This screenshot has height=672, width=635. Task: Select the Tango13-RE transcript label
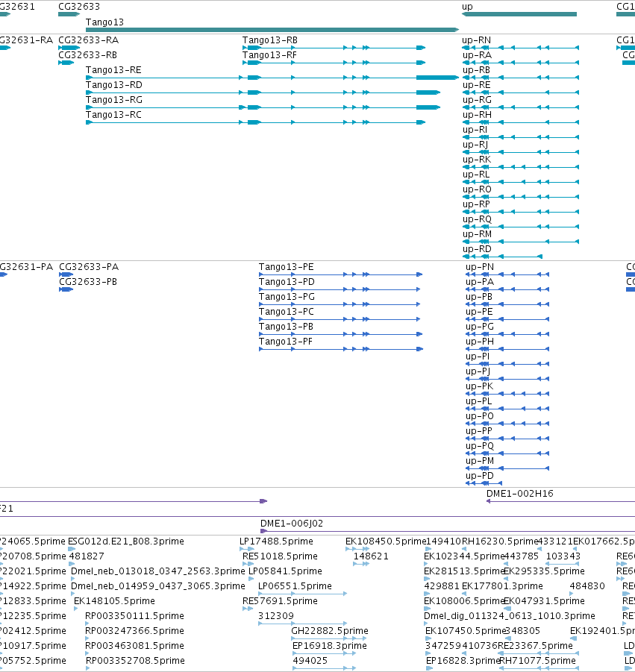click(x=113, y=70)
